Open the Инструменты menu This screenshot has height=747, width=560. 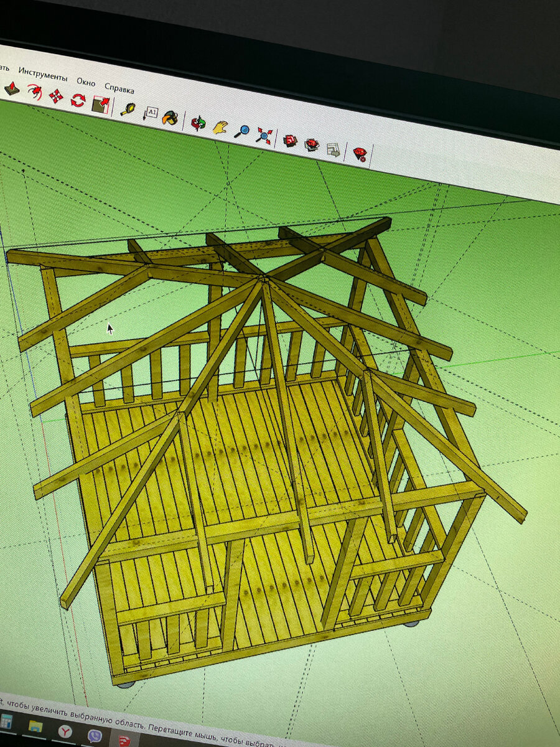43,75
